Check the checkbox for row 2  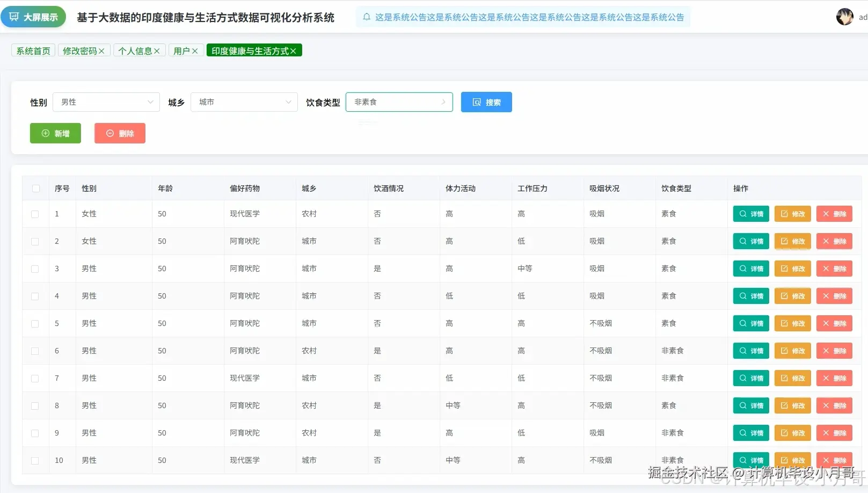coord(35,242)
